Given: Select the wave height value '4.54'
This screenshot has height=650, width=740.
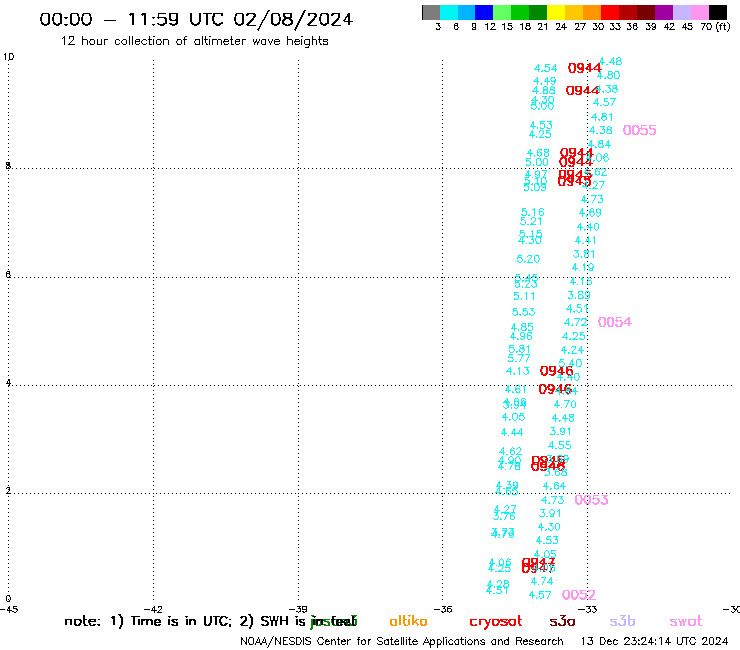Looking at the screenshot, I should (546, 68).
